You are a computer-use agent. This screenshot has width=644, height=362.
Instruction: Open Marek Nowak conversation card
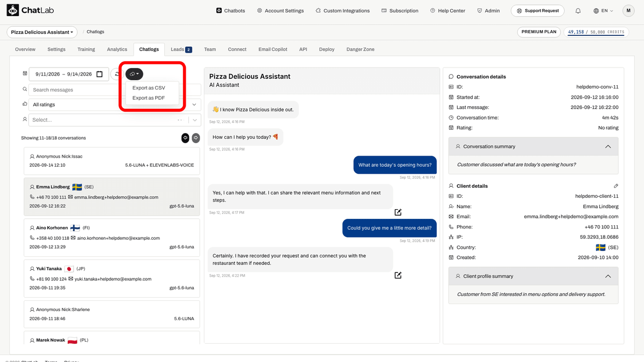112,338
